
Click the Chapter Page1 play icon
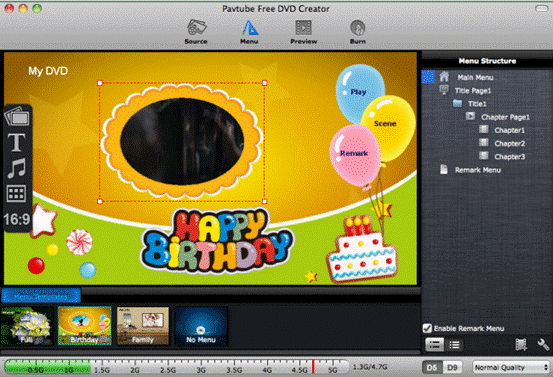point(470,116)
